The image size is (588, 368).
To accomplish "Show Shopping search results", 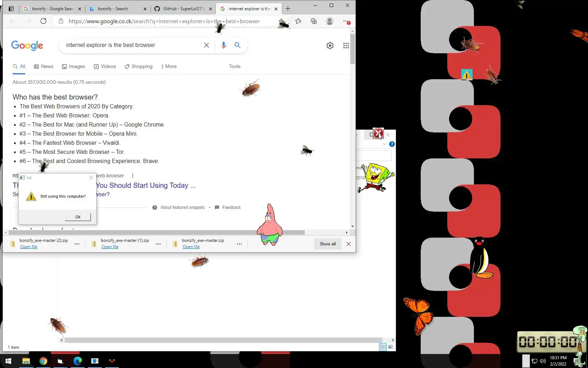I will click(139, 67).
